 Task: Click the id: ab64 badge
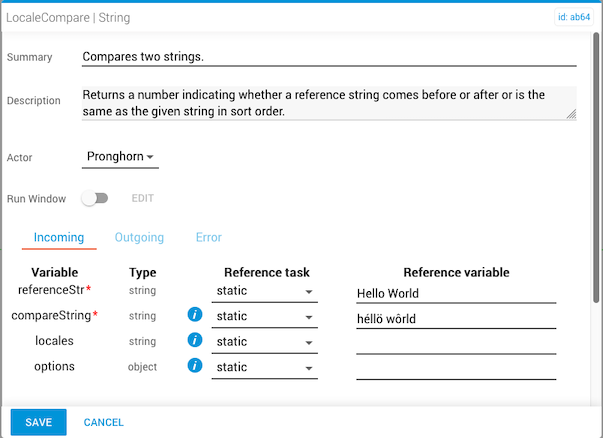[x=573, y=17]
